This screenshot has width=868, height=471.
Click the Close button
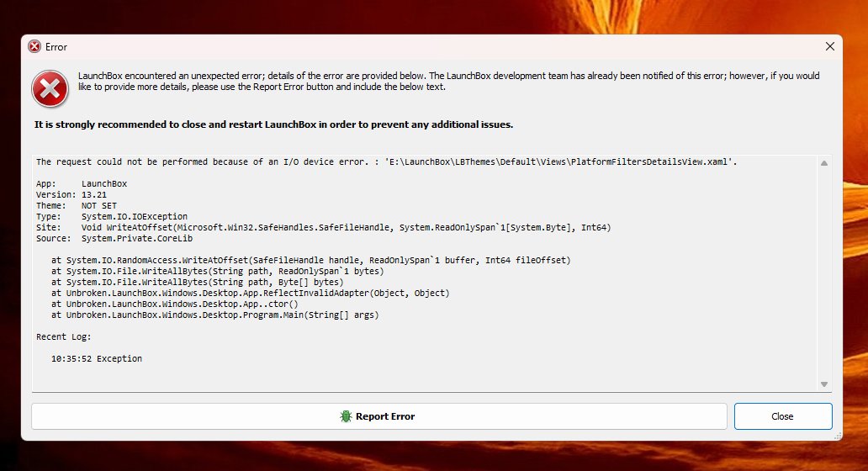point(783,416)
